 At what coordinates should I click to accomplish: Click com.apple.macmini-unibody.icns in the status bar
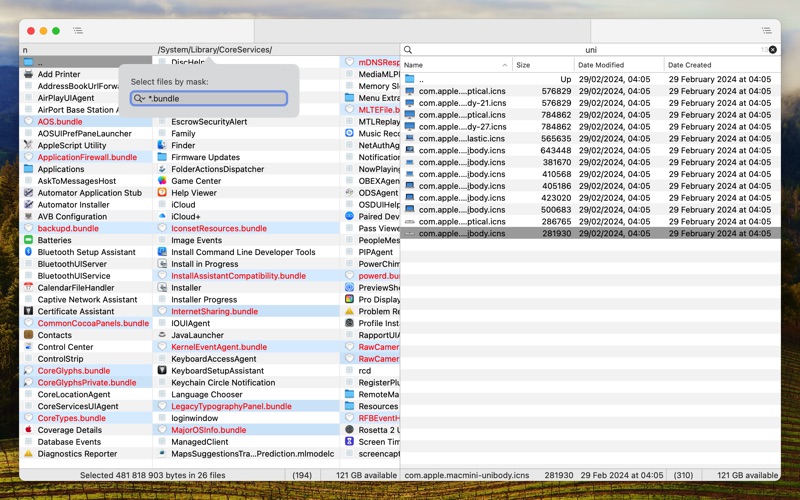point(467,475)
